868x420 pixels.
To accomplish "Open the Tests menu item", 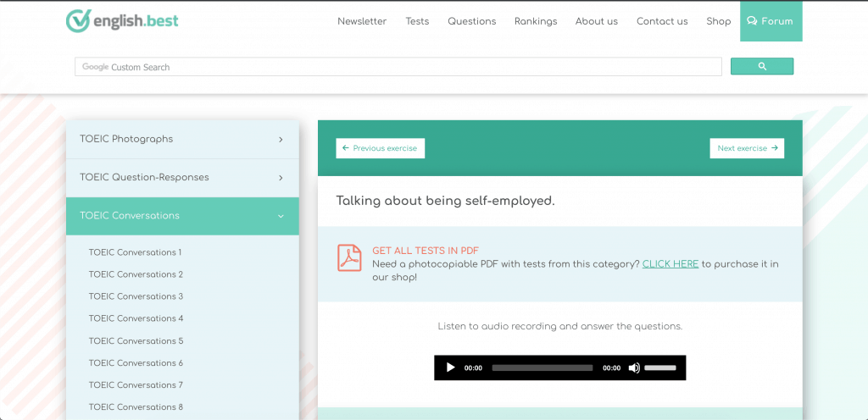I will (417, 21).
